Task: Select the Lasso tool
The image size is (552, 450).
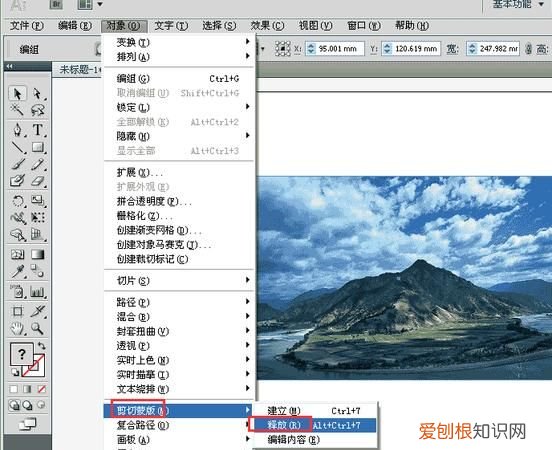Action: [38, 111]
